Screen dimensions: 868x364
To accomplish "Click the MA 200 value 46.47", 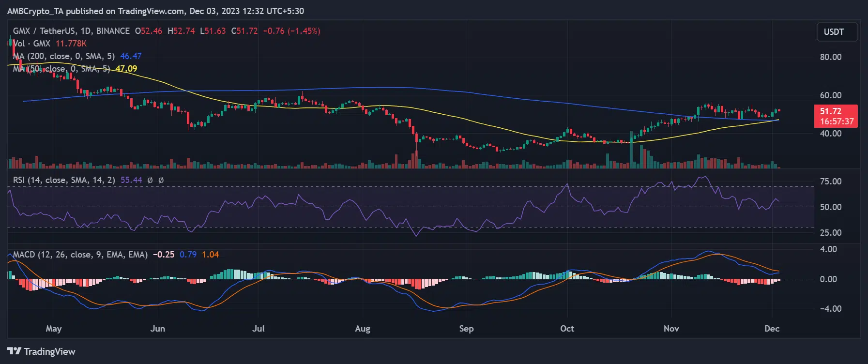I will (x=131, y=56).
